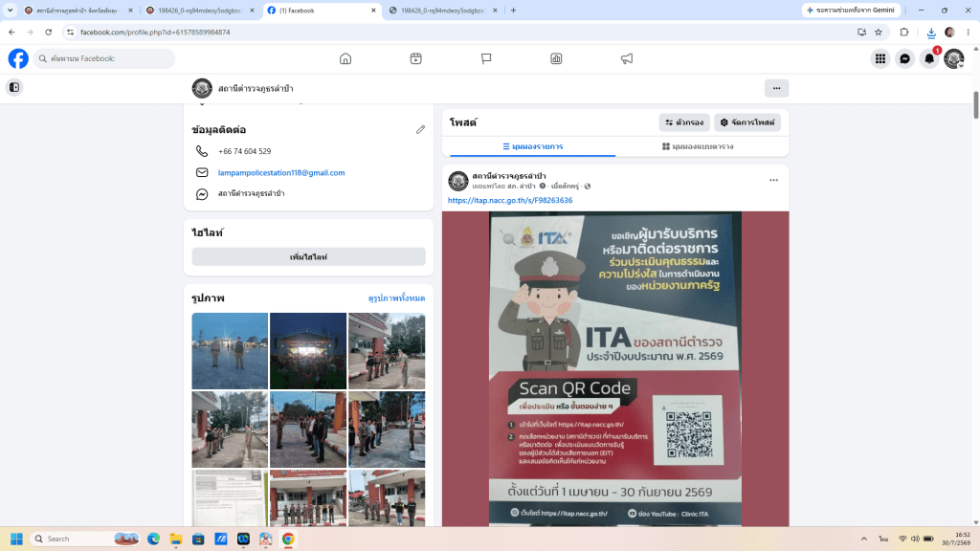Open the Windows Start menu

[x=17, y=539]
